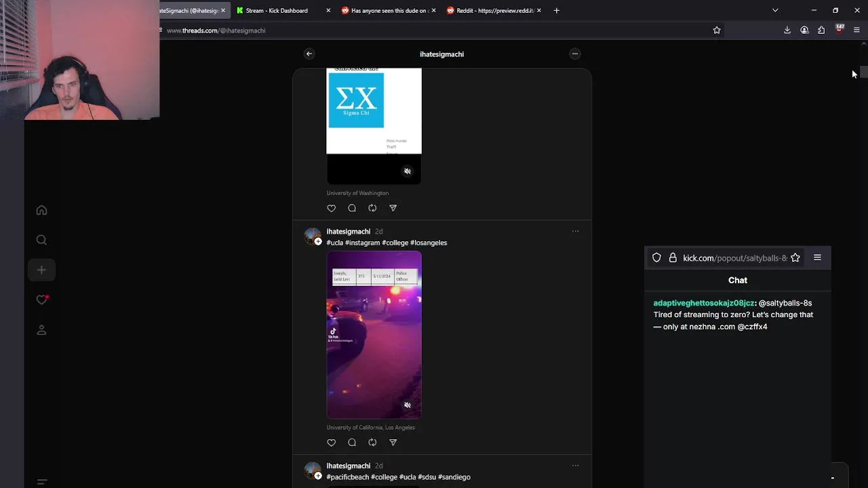Switch to Has anyone seen this dude tab
868x488 pixels.
tap(389, 10)
